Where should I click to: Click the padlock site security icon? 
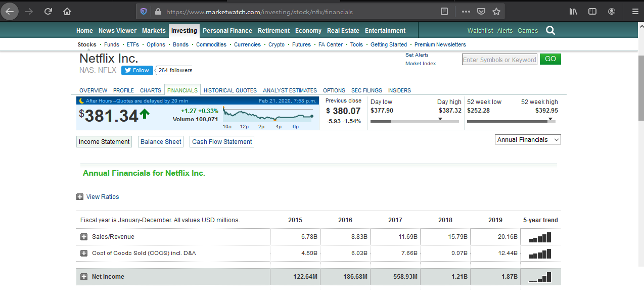[x=157, y=12]
